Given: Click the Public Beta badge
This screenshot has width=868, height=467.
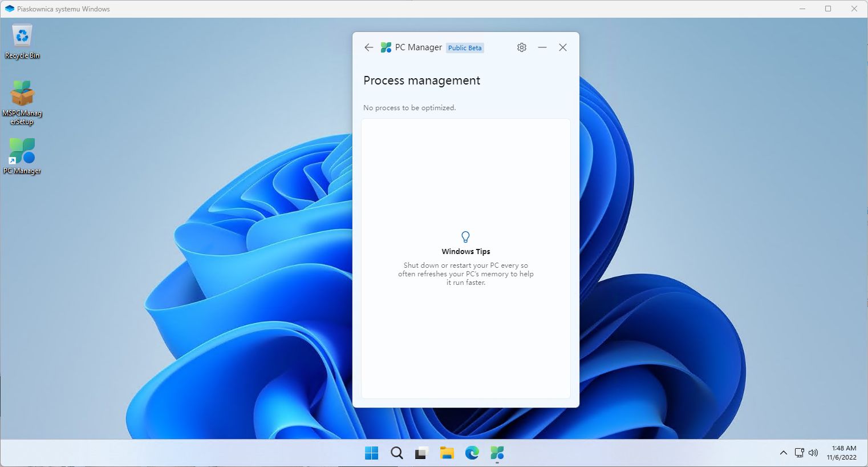Looking at the screenshot, I should (465, 48).
